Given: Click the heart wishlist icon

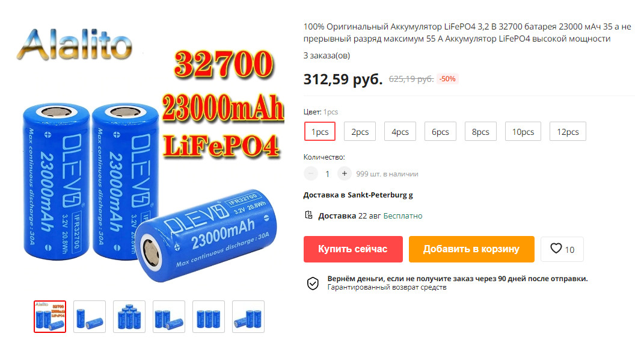Looking at the screenshot, I should [556, 249].
